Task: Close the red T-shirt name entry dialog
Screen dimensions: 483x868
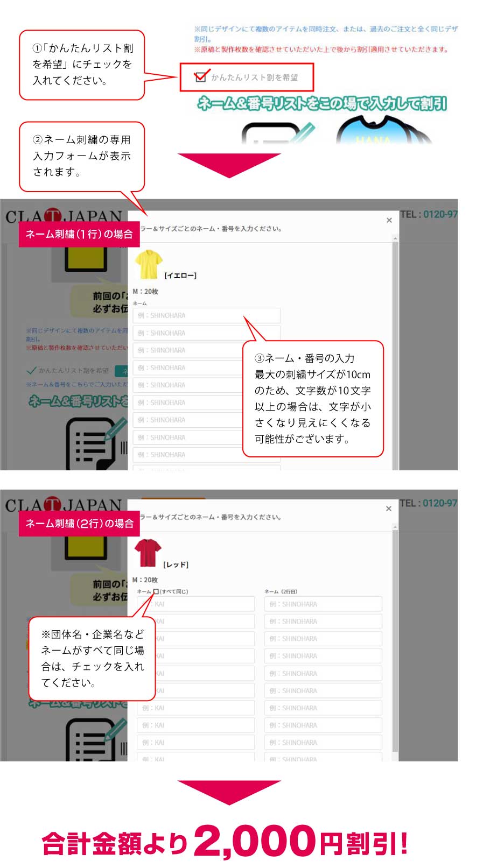Action: point(389,509)
